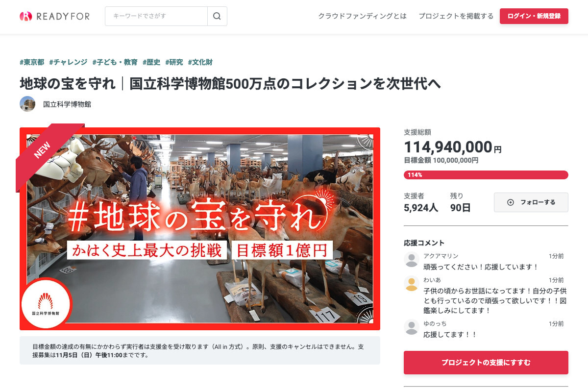Click the READYFOR logo icon

(25, 16)
